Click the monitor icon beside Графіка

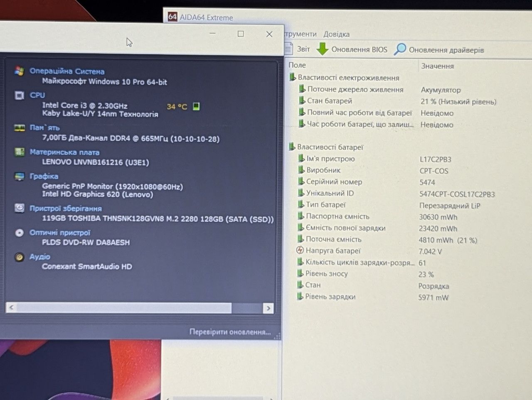point(20,177)
